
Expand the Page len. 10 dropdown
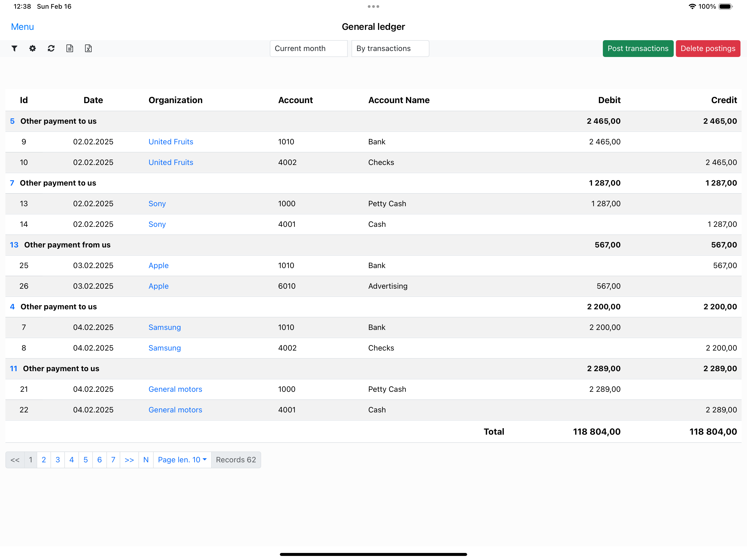tap(182, 460)
